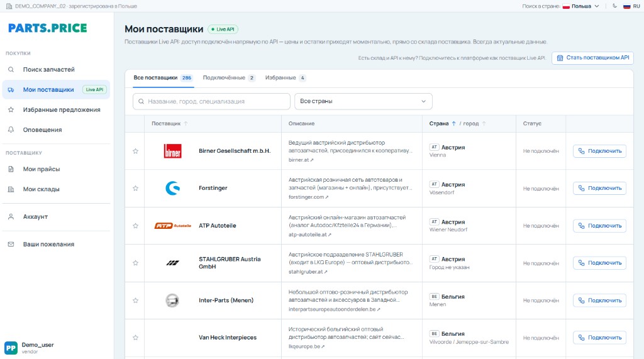This screenshot has height=359, width=644.
Task: Connect Birner Gesellschaft with Подключить
Action: pos(599,151)
